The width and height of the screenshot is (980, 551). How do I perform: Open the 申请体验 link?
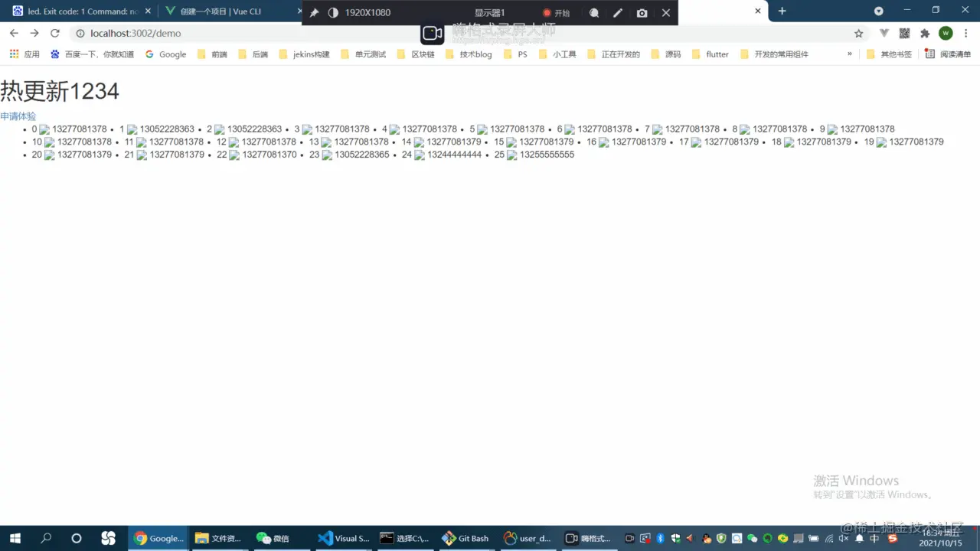(18, 116)
